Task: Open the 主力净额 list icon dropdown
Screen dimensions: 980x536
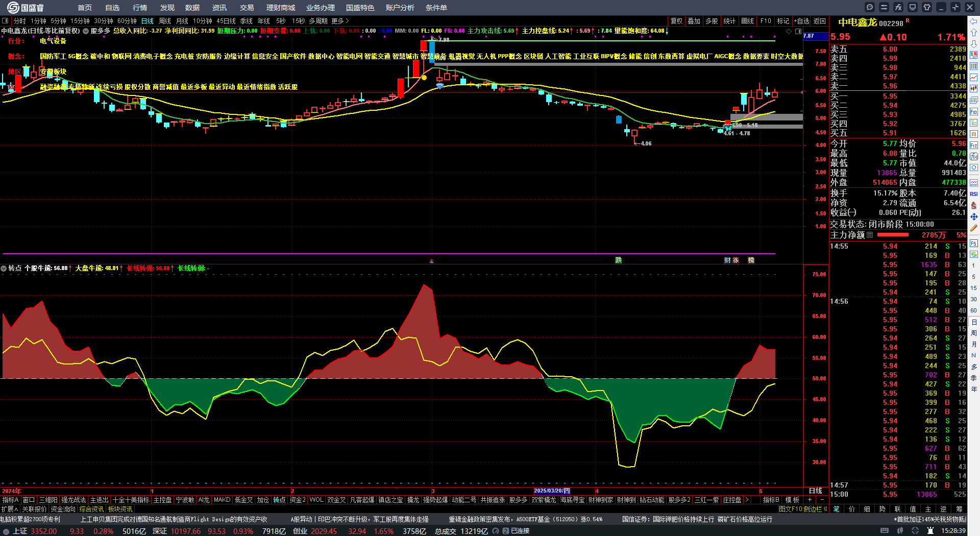Action: [870, 235]
